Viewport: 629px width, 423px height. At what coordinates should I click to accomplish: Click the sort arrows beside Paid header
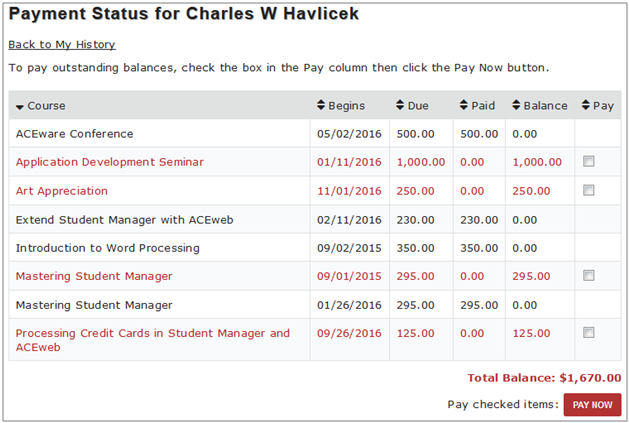coord(464,105)
